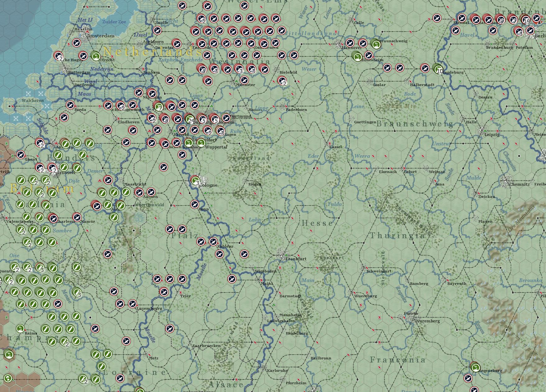Click the green airfield marker above Brandenburg

(491, 44)
